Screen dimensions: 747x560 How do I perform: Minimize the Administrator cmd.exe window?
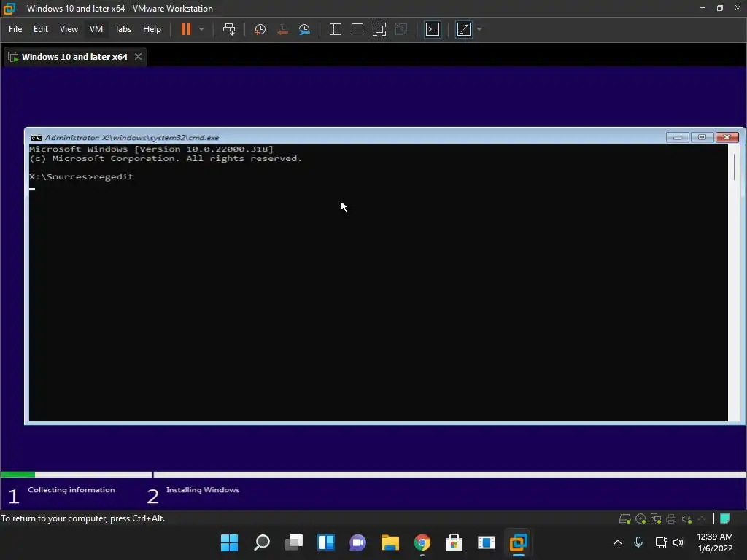pyautogui.click(x=678, y=137)
